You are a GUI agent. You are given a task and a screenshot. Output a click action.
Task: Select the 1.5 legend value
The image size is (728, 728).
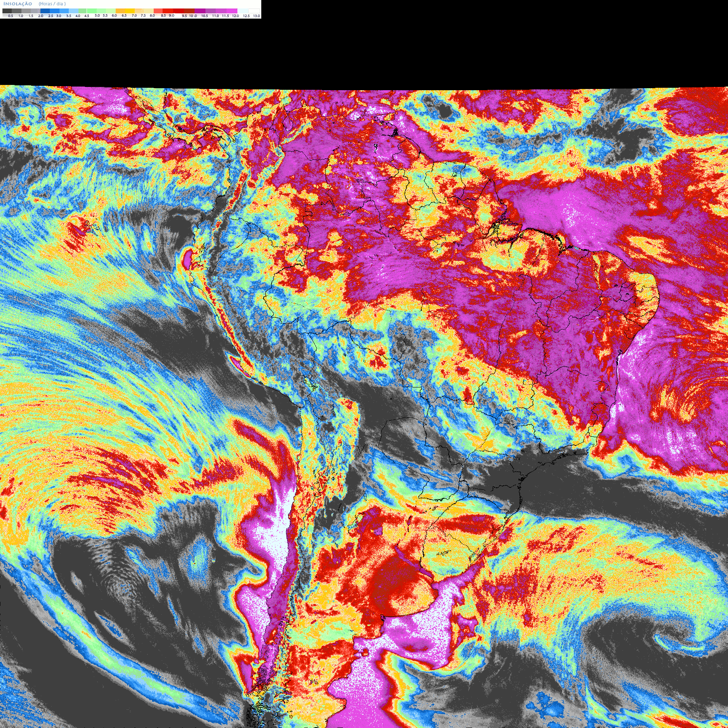(31, 16)
